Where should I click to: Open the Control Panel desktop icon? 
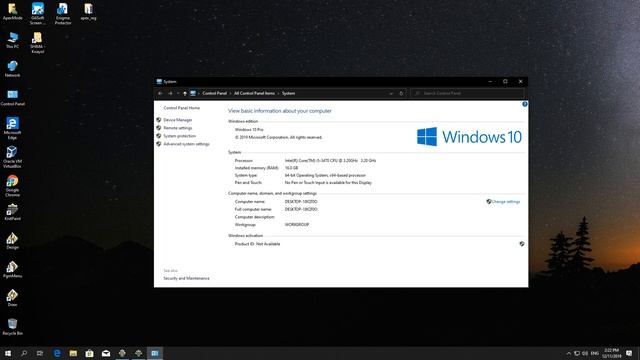13,98
